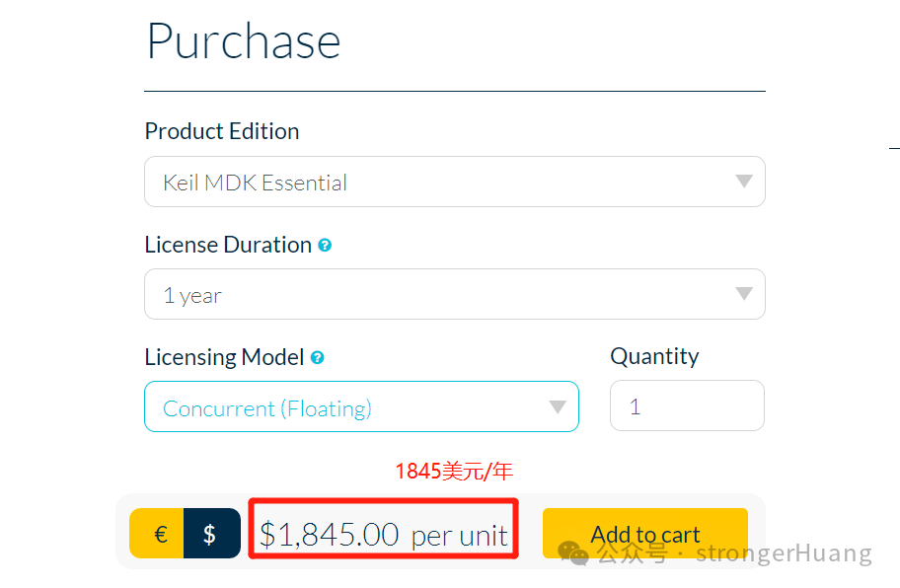
Task: Switch currency to US Dollar
Action: pyautogui.click(x=212, y=534)
